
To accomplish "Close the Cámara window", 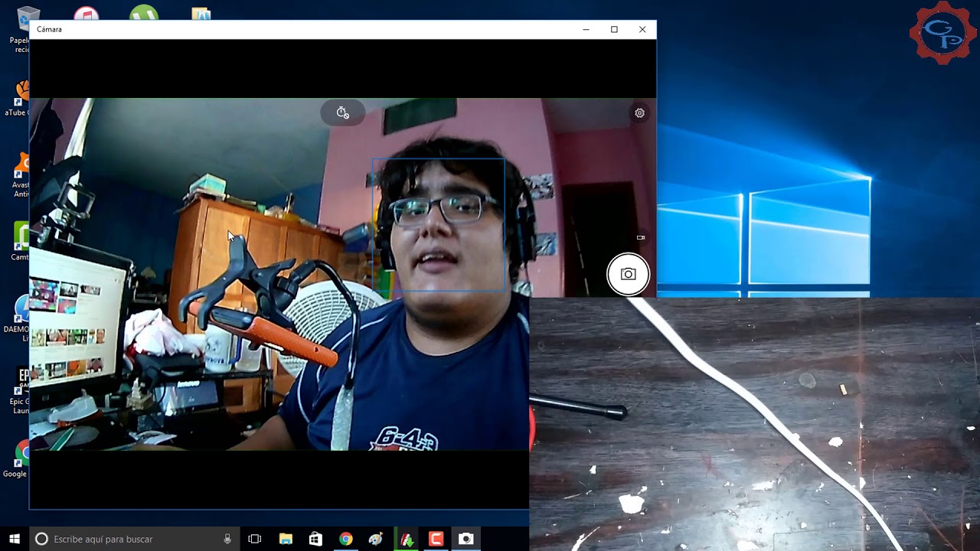I will pyautogui.click(x=642, y=29).
